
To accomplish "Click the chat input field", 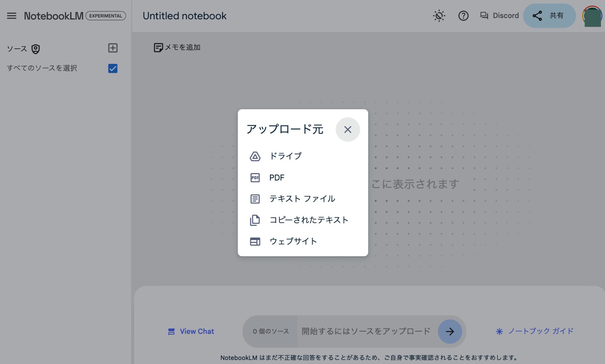I will [366, 331].
